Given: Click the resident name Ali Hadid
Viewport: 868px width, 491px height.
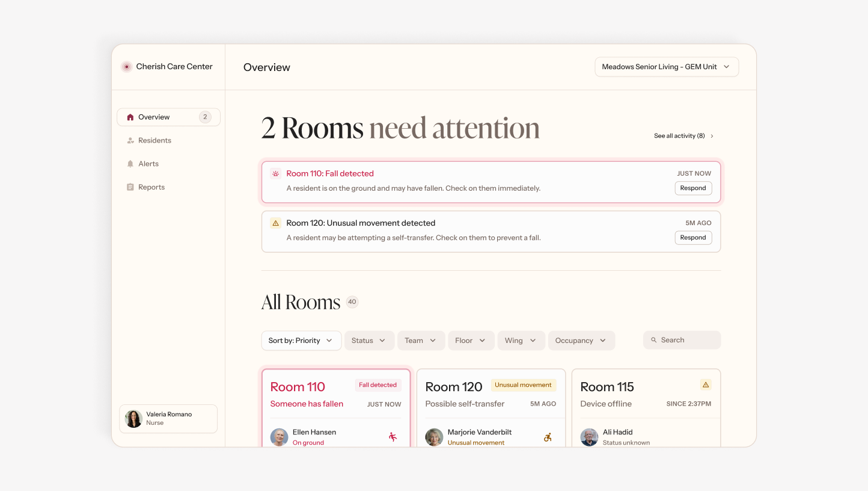Looking at the screenshot, I should click(x=618, y=432).
